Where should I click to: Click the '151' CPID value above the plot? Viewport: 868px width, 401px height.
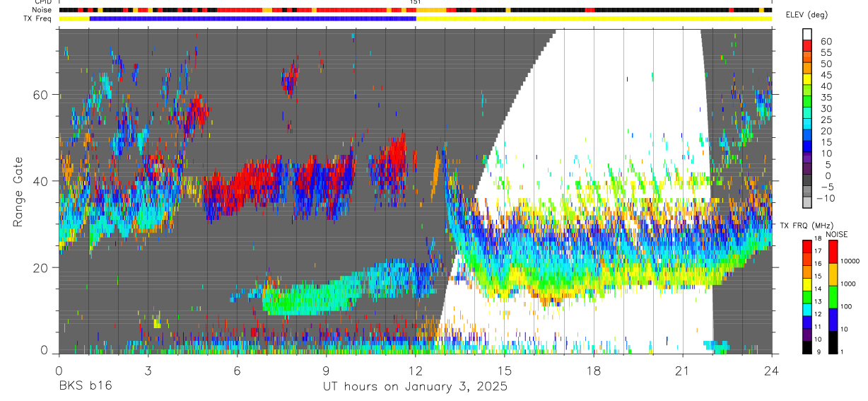click(416, 3)
